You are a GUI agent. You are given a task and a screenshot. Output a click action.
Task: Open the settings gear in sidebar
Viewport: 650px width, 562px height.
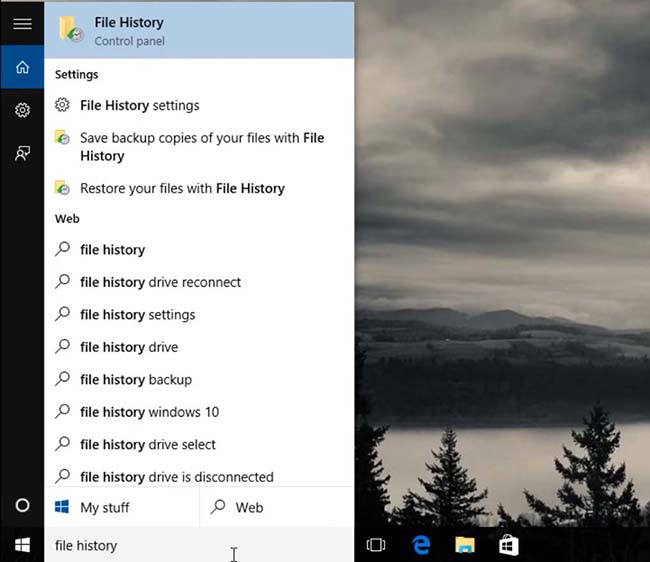[x=22, y=110]
